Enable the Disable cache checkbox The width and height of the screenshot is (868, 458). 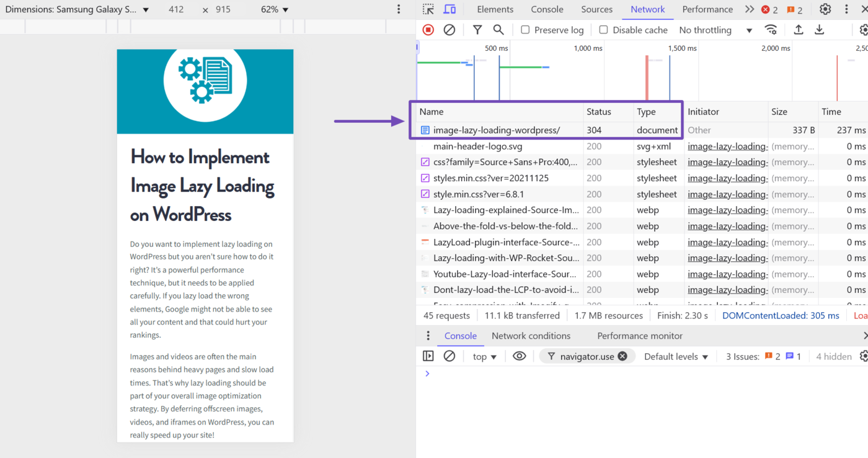pyautogui.click(x=603, y=30)
